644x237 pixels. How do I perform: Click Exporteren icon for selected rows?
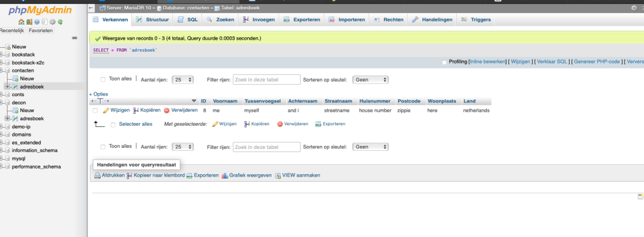point(318,124)
